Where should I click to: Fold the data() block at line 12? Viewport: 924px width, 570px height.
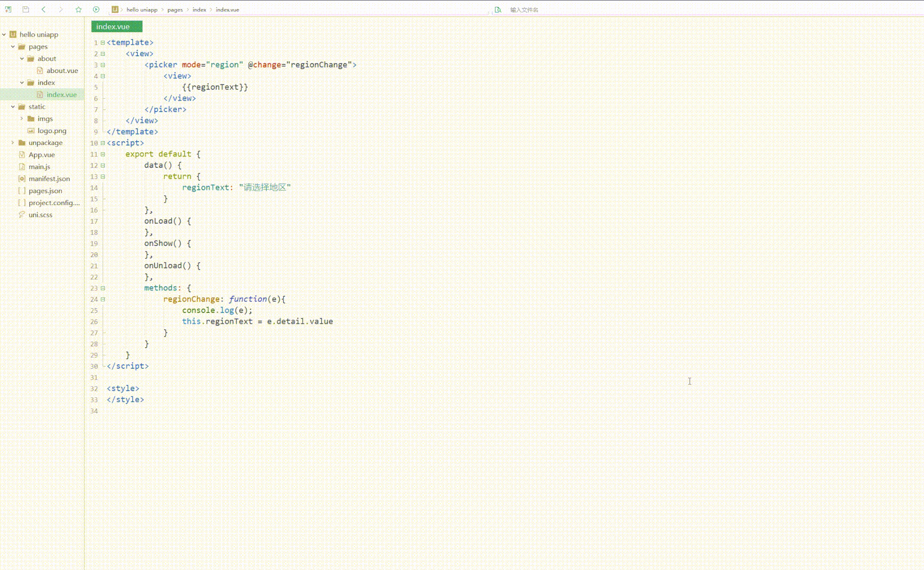pyautogui.click(x=103, y=166)
